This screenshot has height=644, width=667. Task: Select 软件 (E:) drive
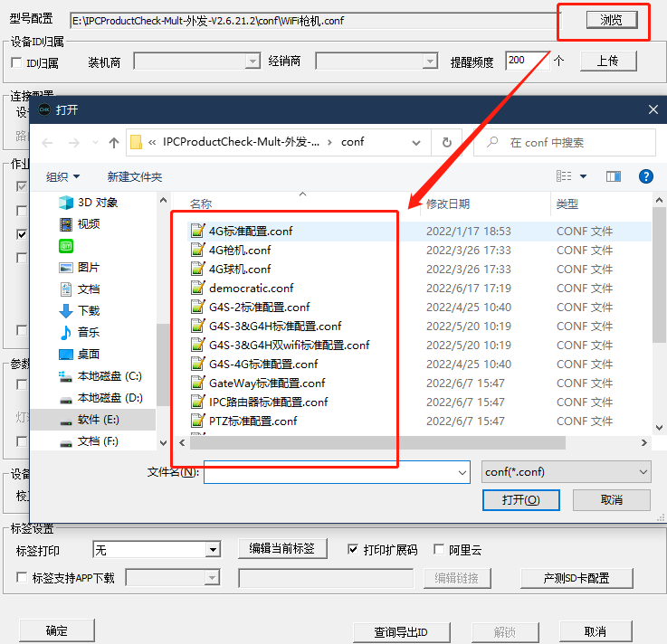click(x=93, y=420)
